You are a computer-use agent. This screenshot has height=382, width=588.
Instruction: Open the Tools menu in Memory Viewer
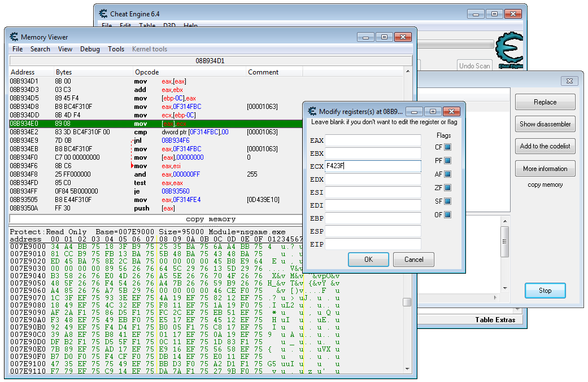(x=116, y=49)
